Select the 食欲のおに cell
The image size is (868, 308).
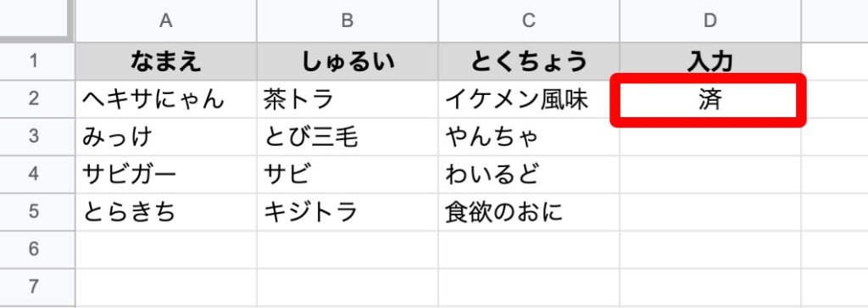[x=529, y=212]
